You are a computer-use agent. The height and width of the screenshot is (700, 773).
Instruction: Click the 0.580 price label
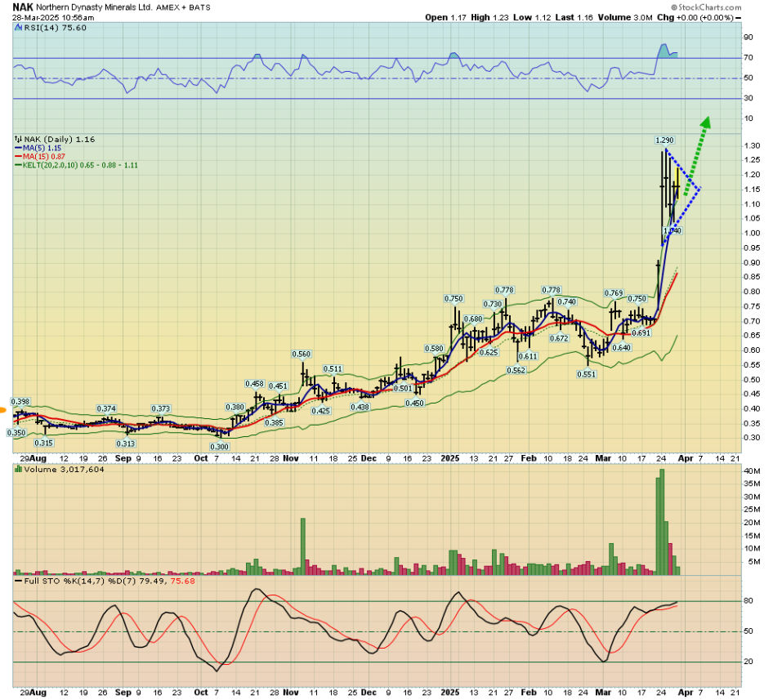point(435,349)
